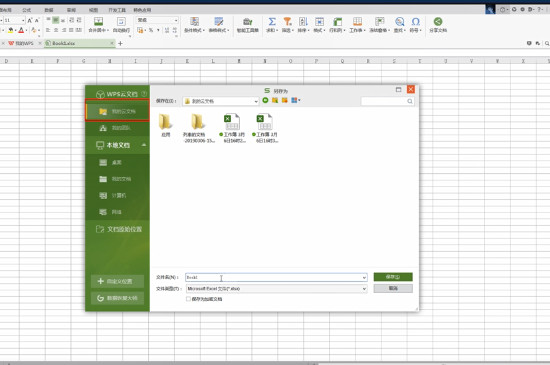Open the file type dropdown showing Microsoft Excel
Screen dimensions: 550x365
coord(276,289)
